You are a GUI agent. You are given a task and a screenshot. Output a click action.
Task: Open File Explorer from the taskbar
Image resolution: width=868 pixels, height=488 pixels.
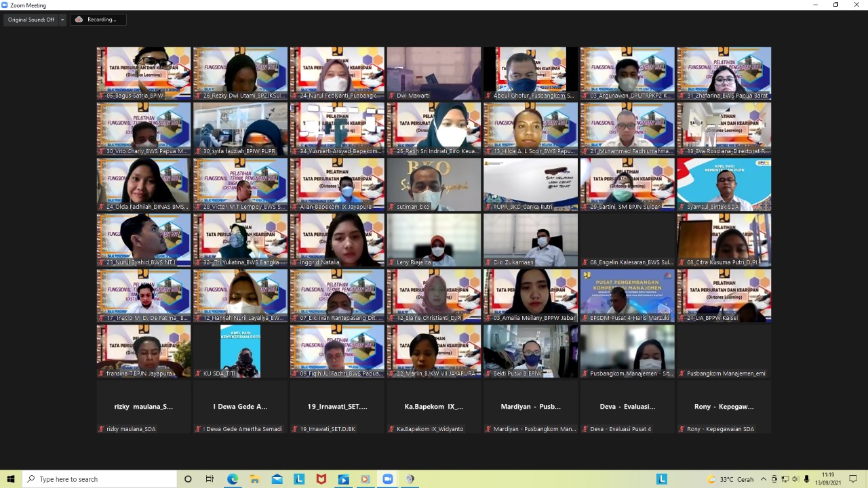tap(254, 479)
